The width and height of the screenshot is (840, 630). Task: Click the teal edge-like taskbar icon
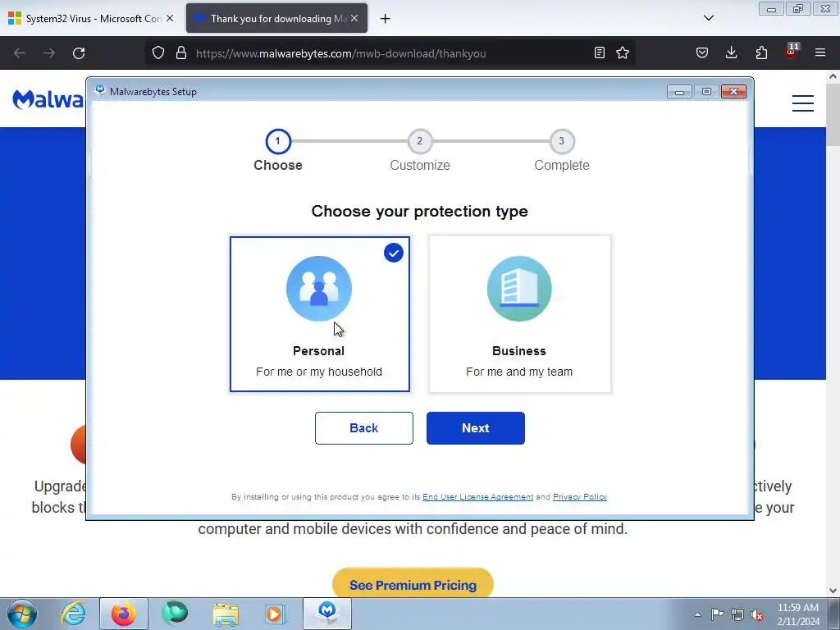click(175, 614)
